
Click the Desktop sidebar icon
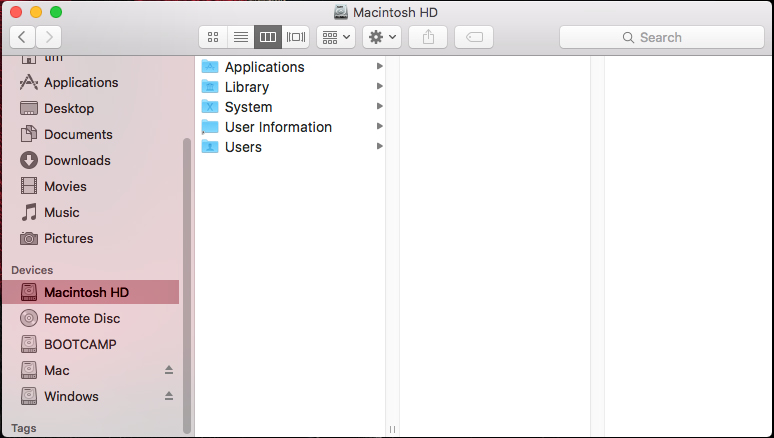click(x=29, y=108)
